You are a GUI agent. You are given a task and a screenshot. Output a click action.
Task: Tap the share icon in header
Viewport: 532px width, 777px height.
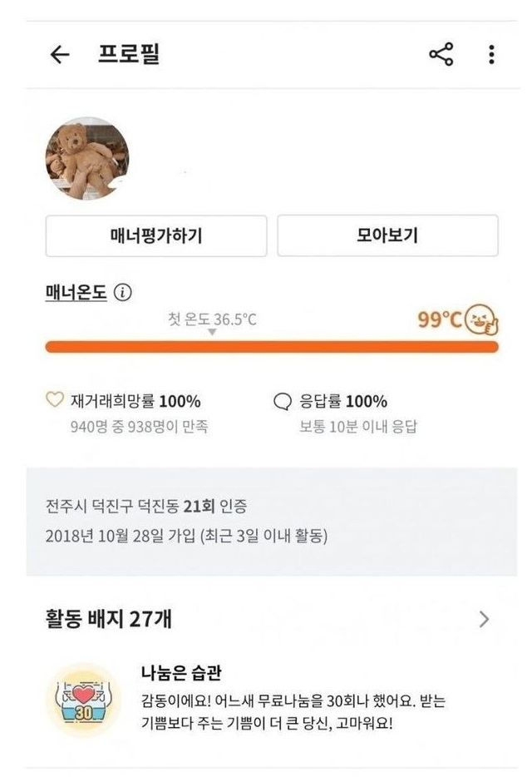[441, 55]
